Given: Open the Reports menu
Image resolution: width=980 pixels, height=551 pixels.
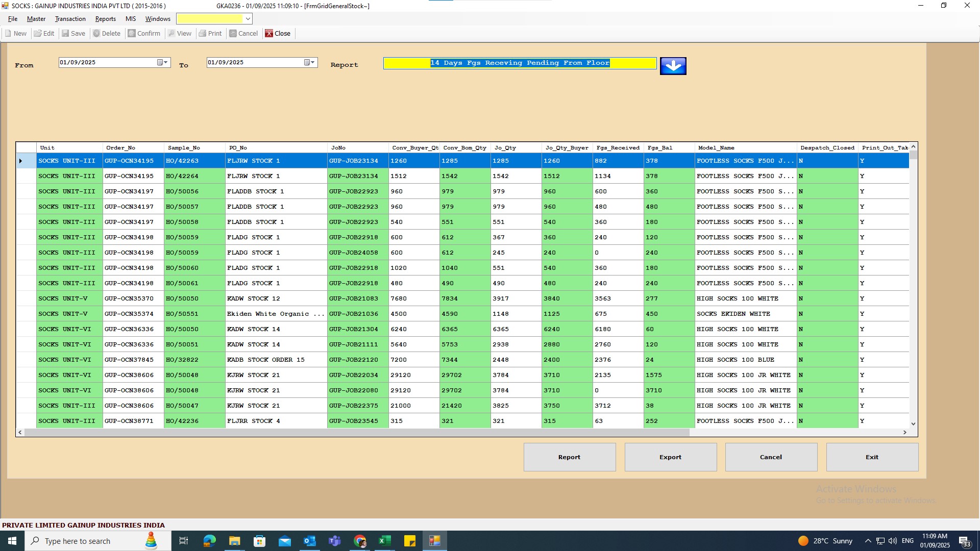Looking at the screenshot, I should tap(105, 19).
